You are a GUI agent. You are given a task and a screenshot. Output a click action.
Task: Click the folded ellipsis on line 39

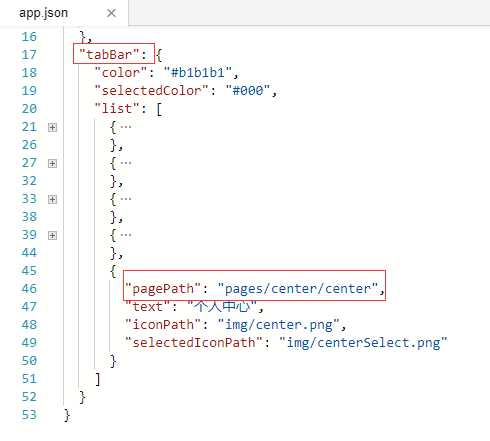point(126,235)
